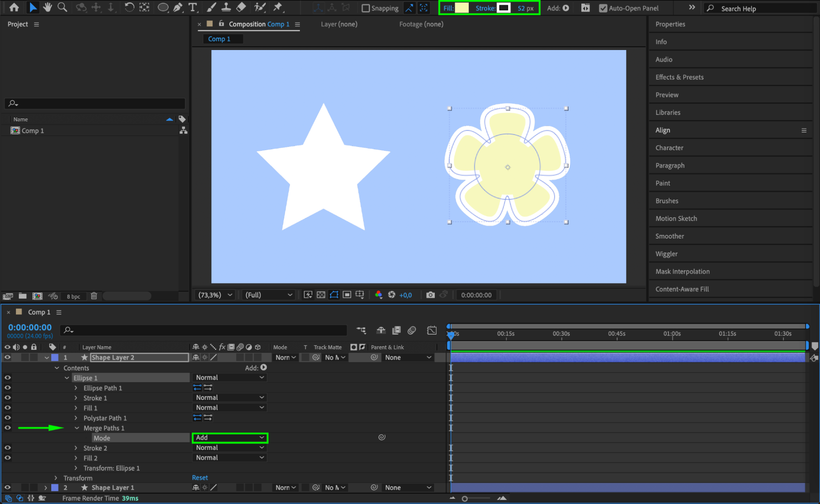Select the Pen tool in toolbar
Screen dimensions: 820x504
(x=178, y=7)
